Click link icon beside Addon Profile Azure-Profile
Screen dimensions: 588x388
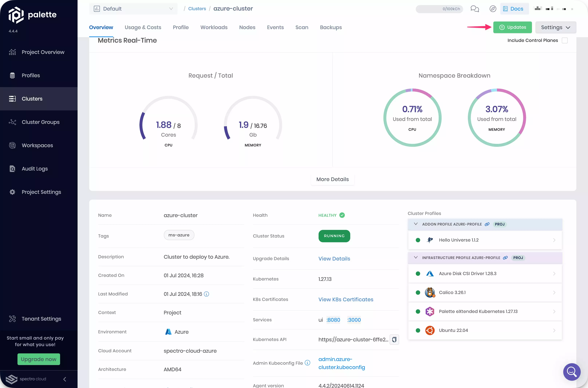tap(487, 224)
